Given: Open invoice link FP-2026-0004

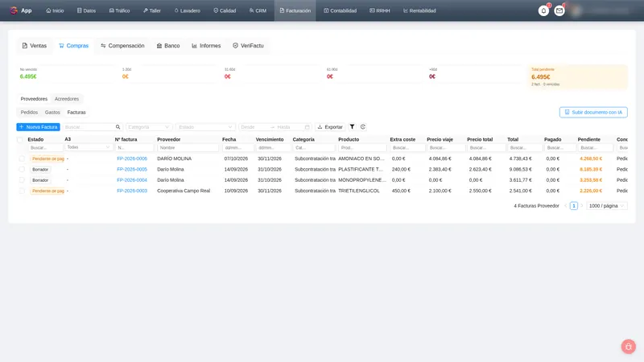Looking at the screenshot, I should [x=132, y=179].
